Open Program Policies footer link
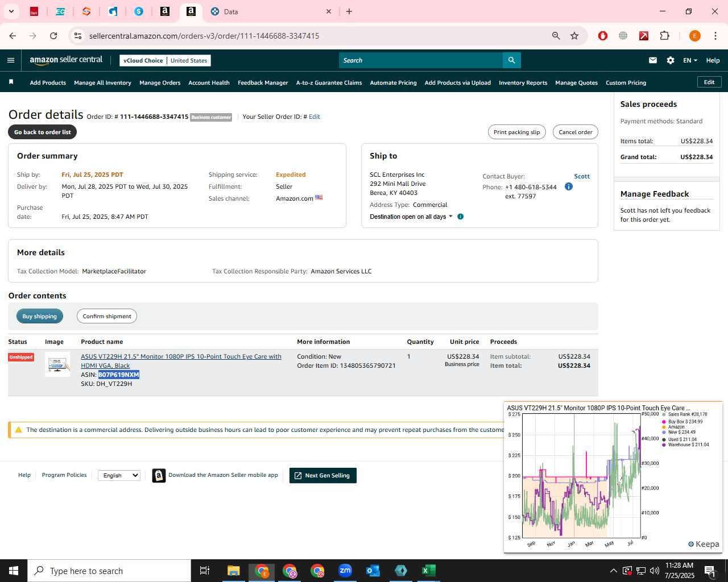The width and height of the screenshot is (728, 582). (64, 475)
